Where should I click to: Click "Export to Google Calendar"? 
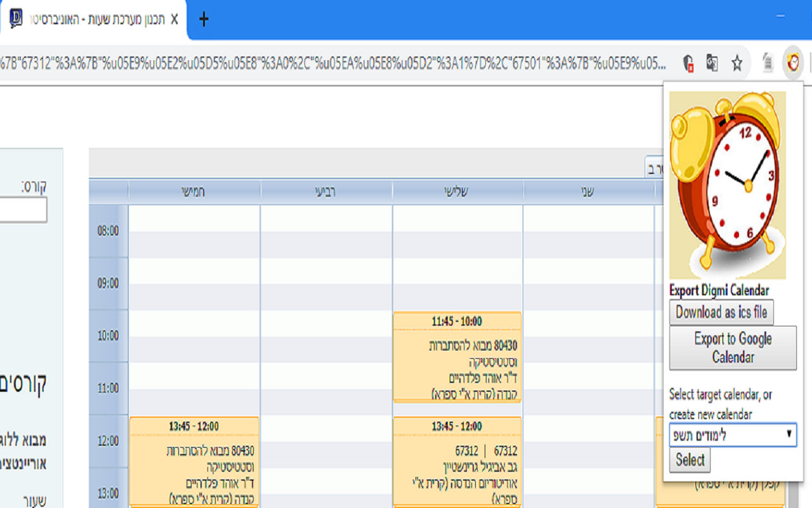(732, 348)
